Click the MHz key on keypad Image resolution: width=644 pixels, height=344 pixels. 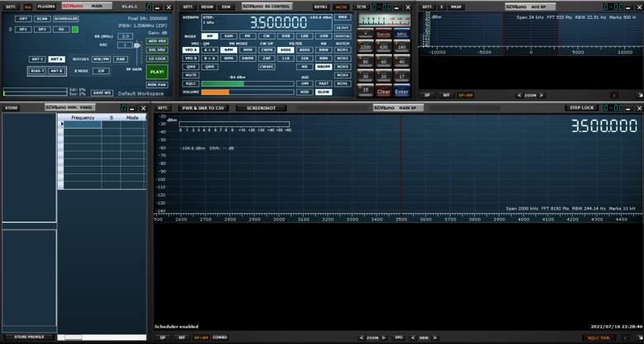[x=402, y=34]
